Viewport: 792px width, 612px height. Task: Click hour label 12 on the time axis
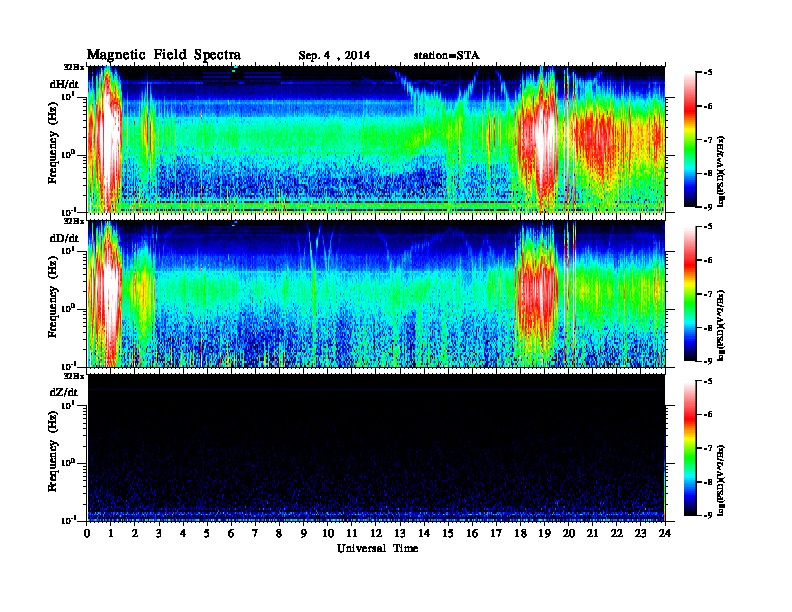(376, 533)
